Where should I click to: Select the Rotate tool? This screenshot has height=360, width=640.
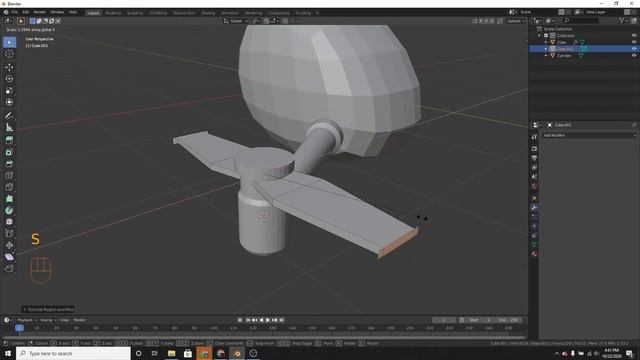click(x=9, y=79)
